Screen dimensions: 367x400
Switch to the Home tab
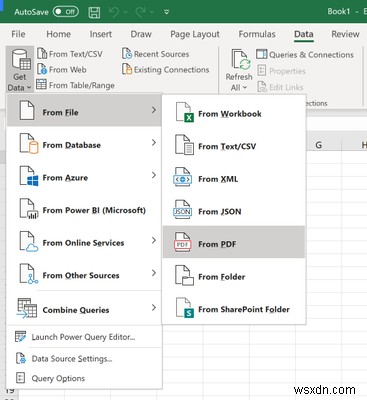(x=58, y=34)
